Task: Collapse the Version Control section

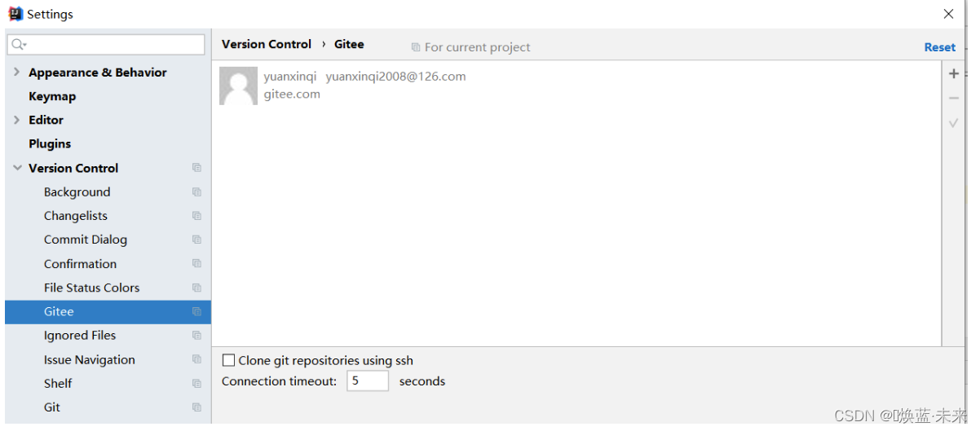Action: [17, 168]
